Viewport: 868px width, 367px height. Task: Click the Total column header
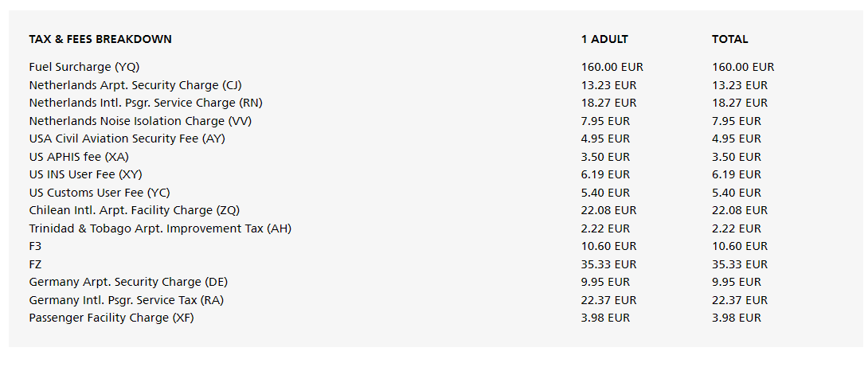tap(729, 39)
